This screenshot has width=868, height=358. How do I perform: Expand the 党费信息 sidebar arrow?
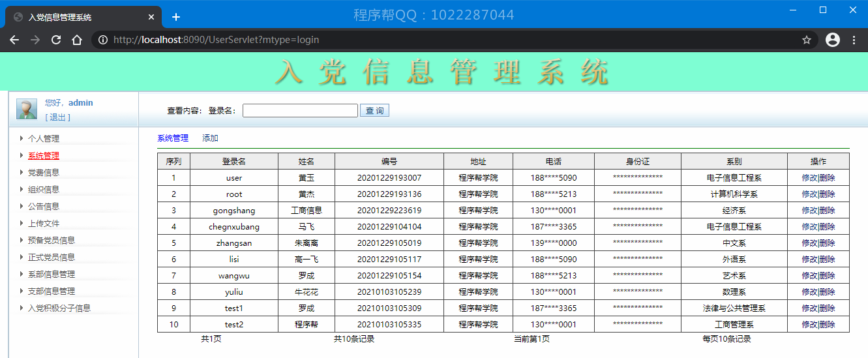[x=22, y=172]
